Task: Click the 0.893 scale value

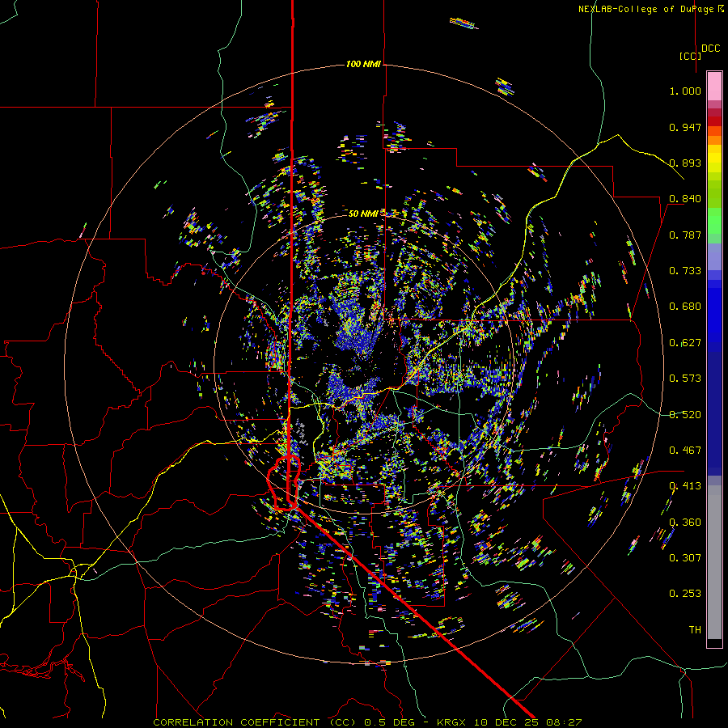Action: (685, 163)
